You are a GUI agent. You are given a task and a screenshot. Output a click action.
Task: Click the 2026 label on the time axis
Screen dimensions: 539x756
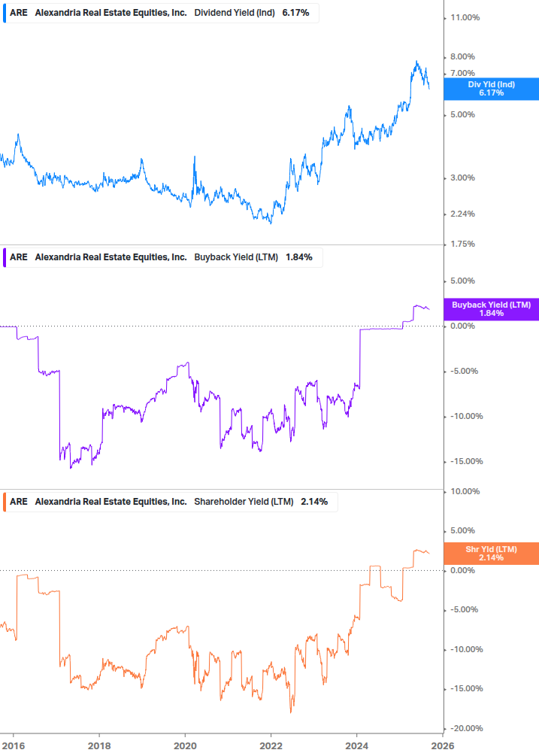point(443,746)
